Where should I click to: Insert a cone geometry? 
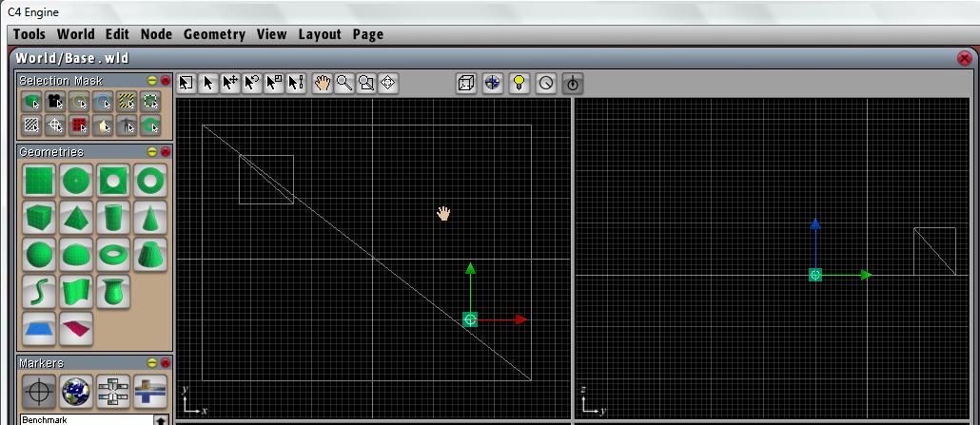149,217
